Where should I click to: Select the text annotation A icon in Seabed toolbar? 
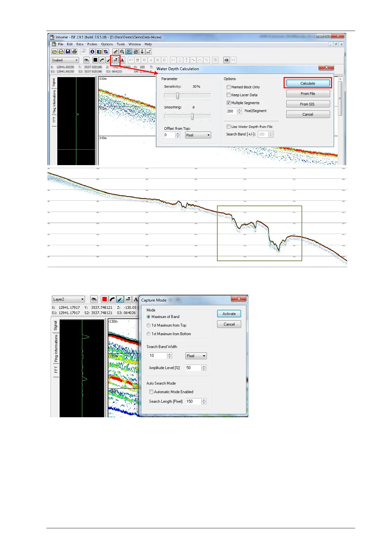122,60
